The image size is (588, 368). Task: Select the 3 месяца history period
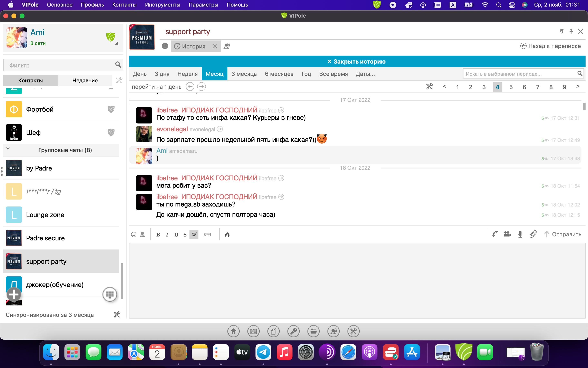244,74
